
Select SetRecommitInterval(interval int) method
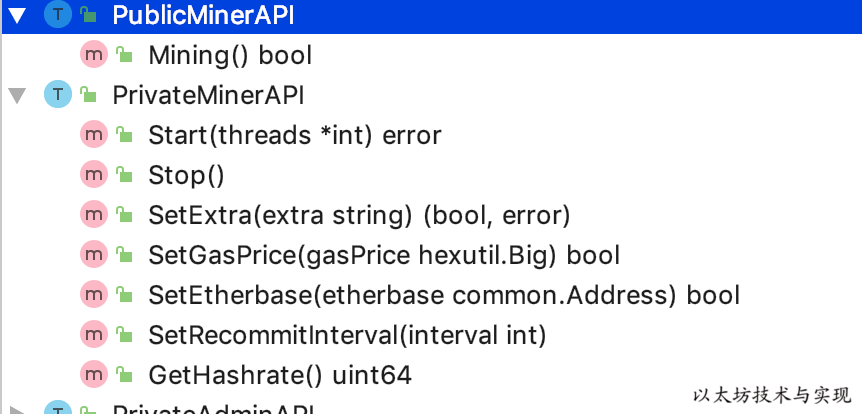coord(347,336)
